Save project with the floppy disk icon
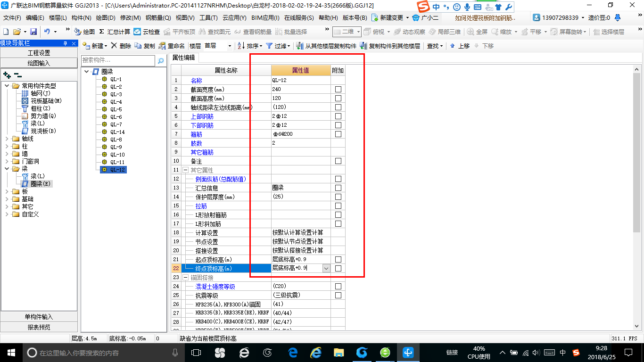This screenshot has width=644, height=362. click(33, 32)
